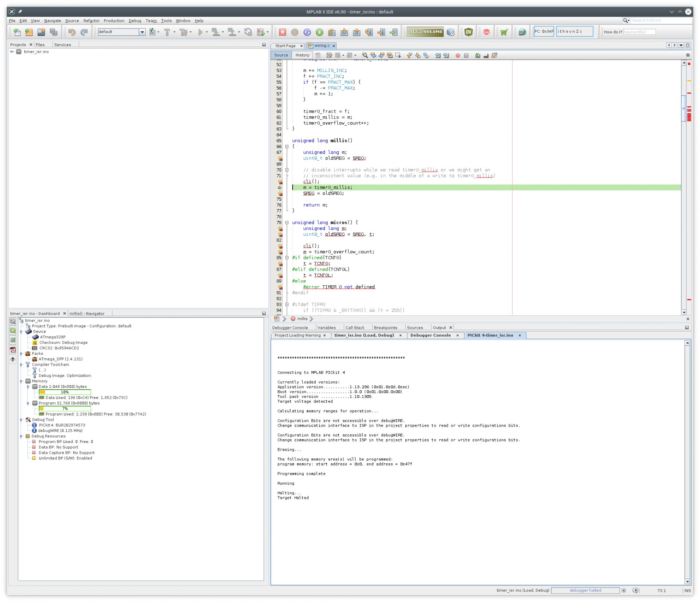The height and width of the screenshot is (602, 700).
Task: Open the Call Stack tab
Action: [x=355, y=328]
